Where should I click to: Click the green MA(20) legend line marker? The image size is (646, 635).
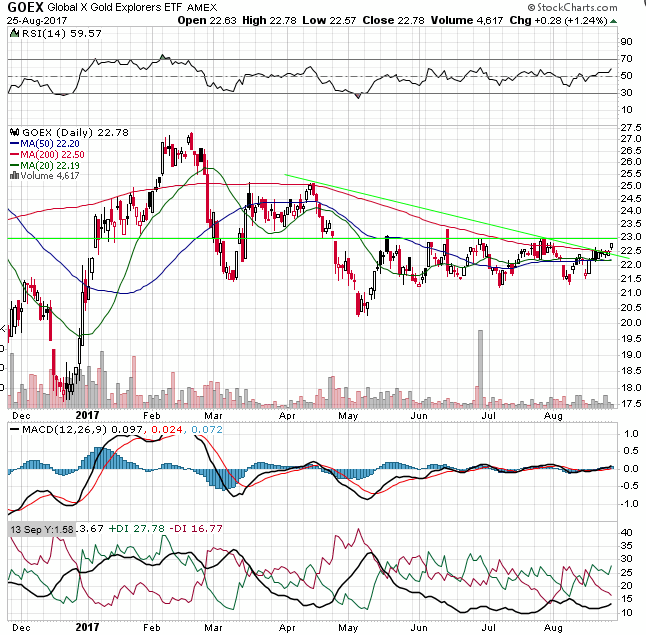[x=14, y=166]
